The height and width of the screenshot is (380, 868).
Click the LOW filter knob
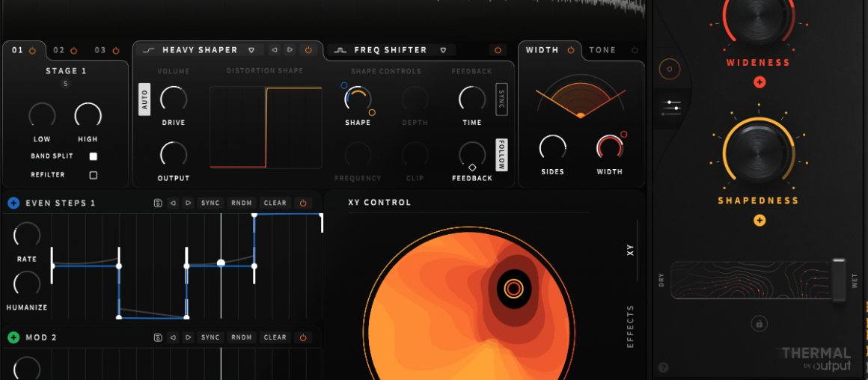coord(42,116)
